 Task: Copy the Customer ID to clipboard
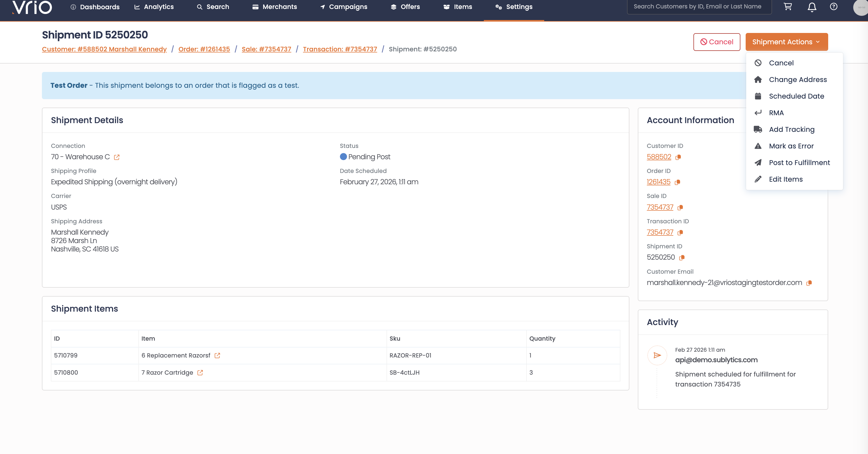(678, 157)
